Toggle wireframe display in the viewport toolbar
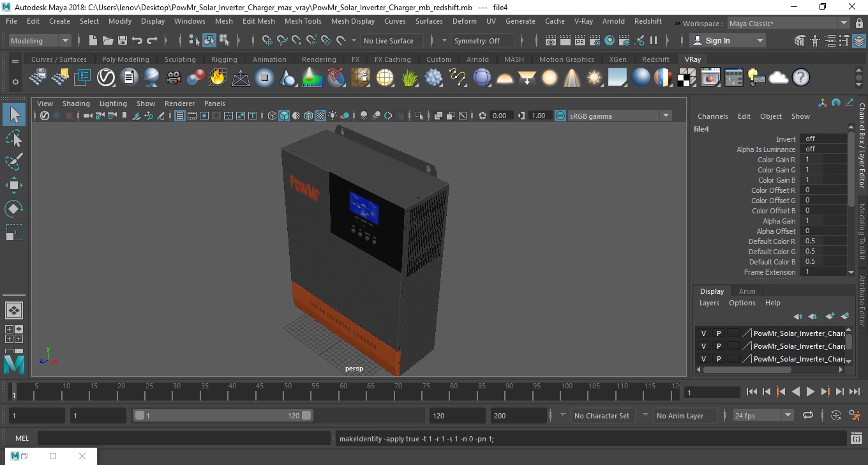Image resolution: width=868 pixels, height=465 pixels. point(273,116)
